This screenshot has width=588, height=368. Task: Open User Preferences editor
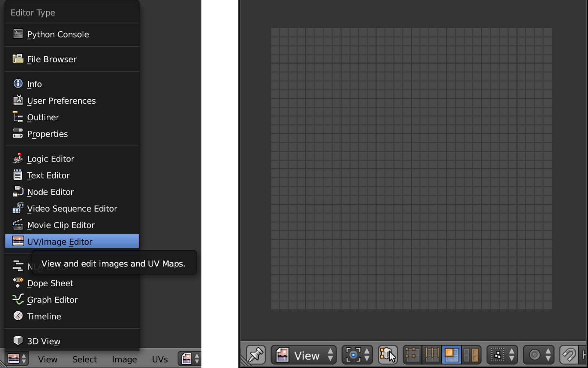tap(72, 100)
